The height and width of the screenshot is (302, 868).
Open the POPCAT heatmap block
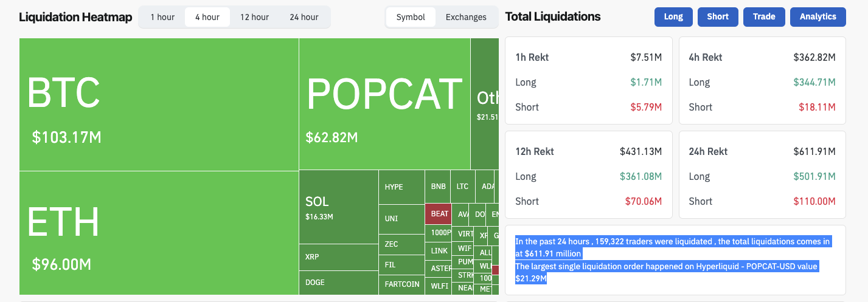point(384,105)
